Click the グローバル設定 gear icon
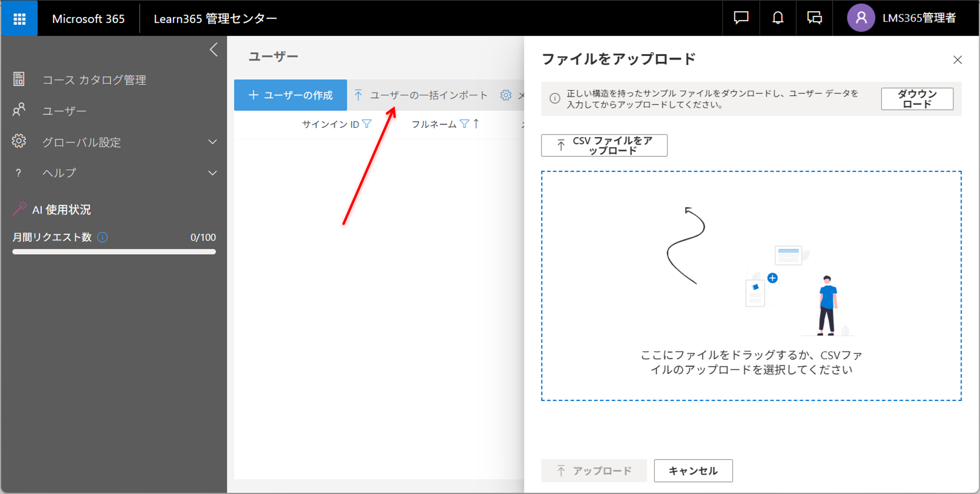Screen dimensions: 980x494 [x=19, y=141]
